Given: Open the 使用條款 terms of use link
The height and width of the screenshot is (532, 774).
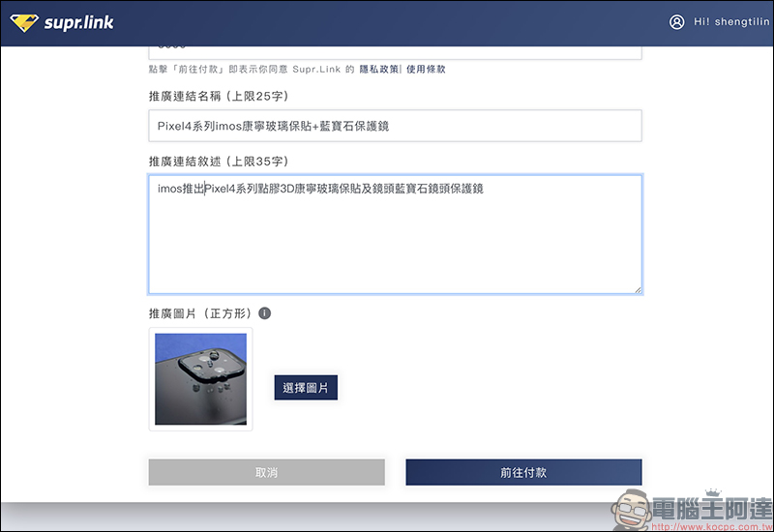Looking at the screenshot, I should [x=426, y=70].
